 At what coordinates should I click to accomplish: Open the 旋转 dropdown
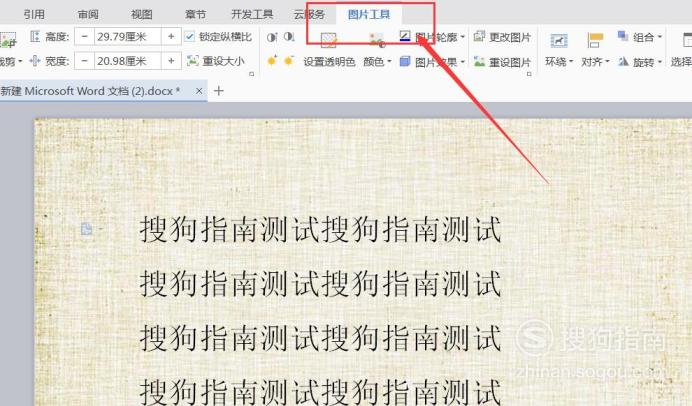coord(640,62)
